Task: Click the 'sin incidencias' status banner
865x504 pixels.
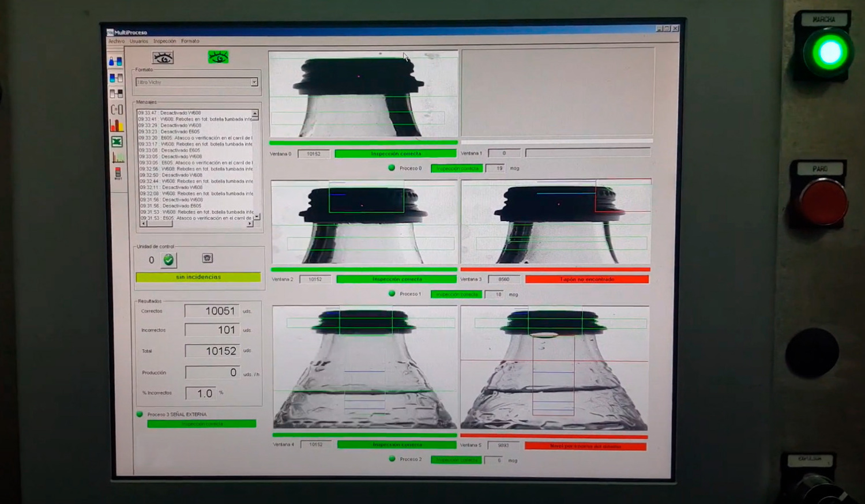Action: pyautogui.click(x=198, y=277)
